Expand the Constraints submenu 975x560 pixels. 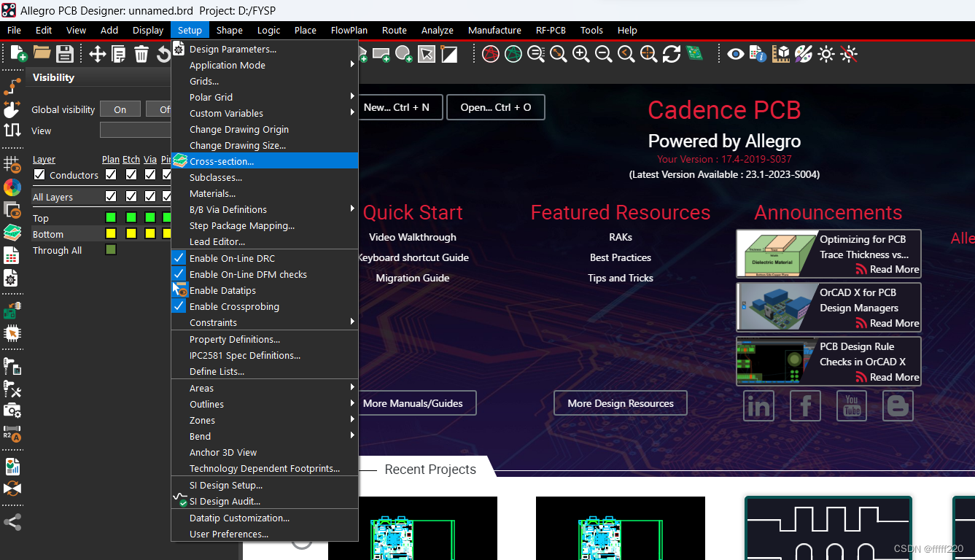tap(265, 322)
